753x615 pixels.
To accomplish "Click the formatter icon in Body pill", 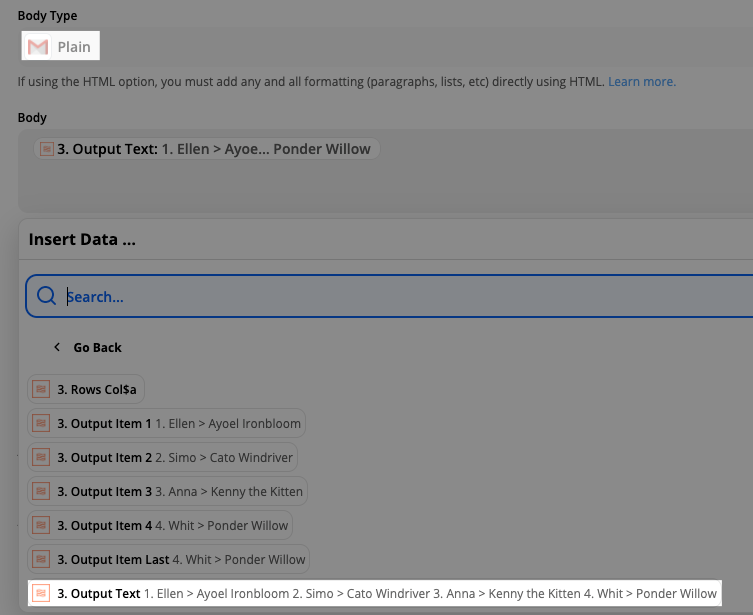I will pyautogui.click(x=47, y=149).
